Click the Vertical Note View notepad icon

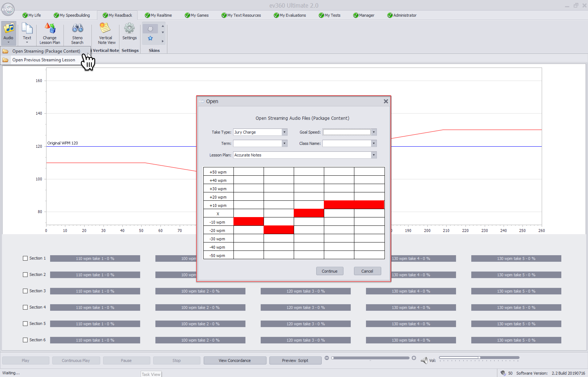[105, 28]
